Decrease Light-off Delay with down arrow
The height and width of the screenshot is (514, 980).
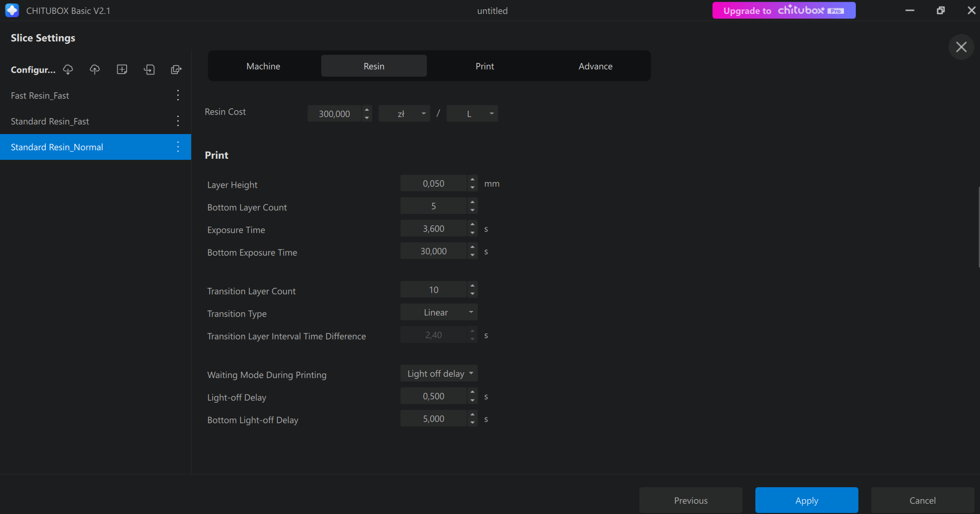click(472, 401)
